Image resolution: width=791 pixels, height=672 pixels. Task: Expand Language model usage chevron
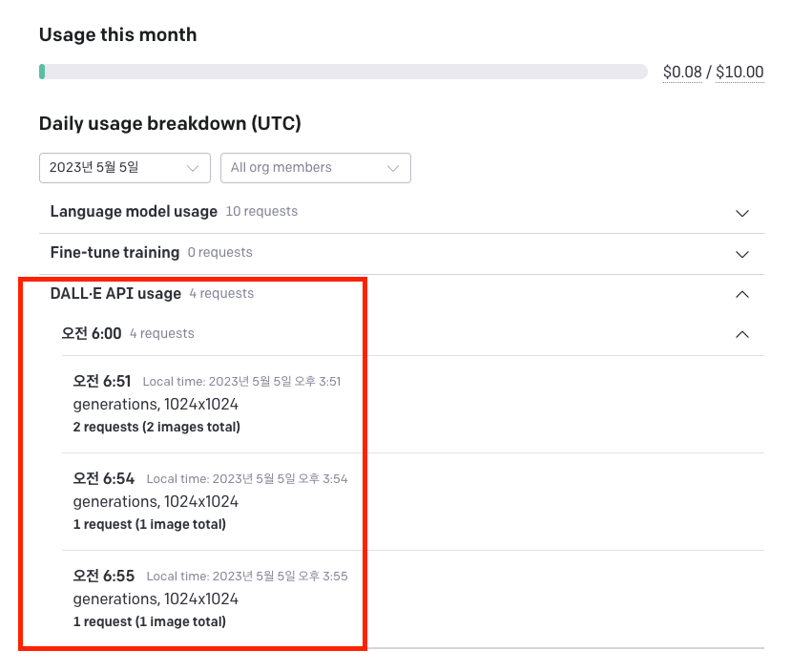pyautogui.click(x=742, y=213)
